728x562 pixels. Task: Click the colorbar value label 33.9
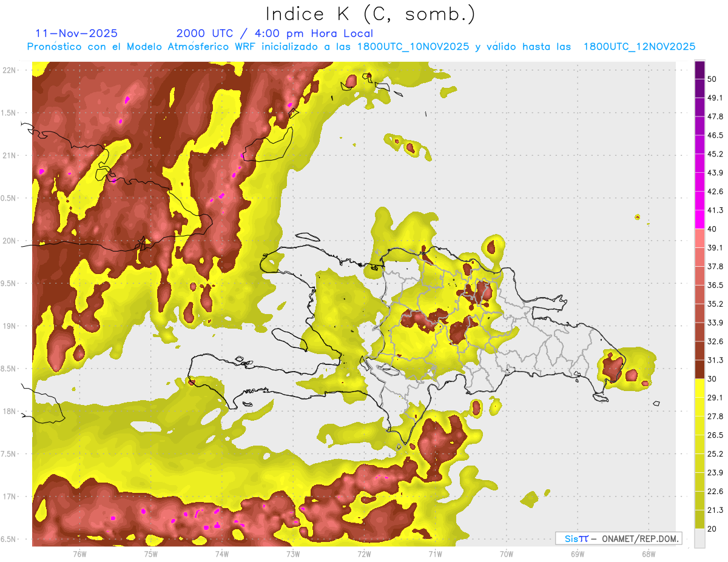click(715, 323)
